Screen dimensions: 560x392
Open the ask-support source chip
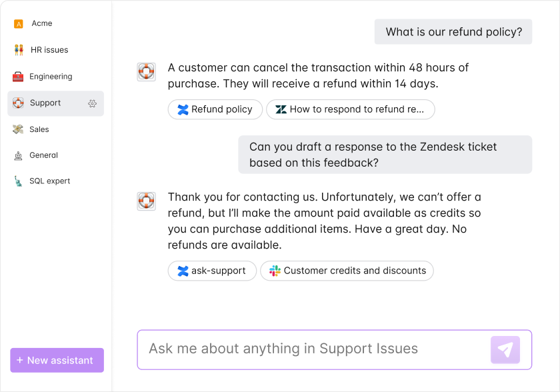pyautogui.click(x=212, y=271)
